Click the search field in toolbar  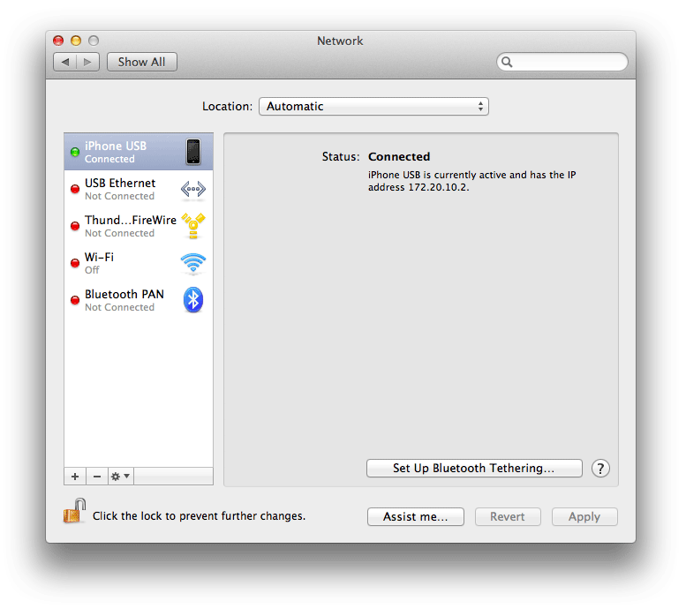567,62
